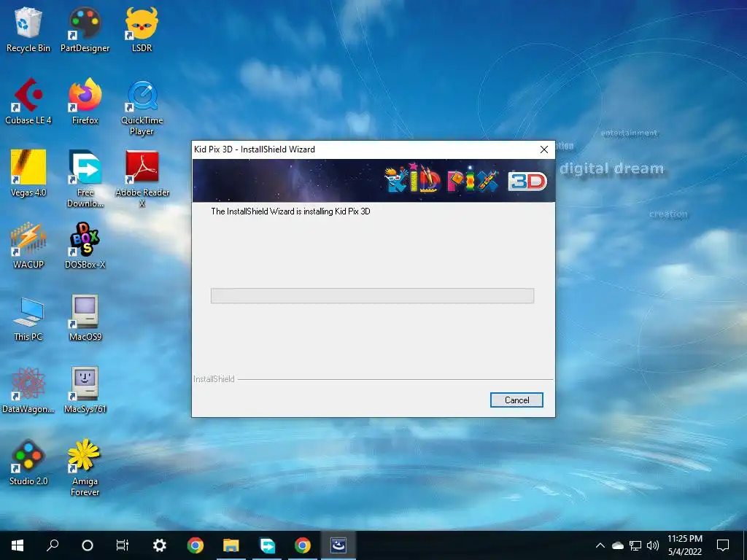Select the WACUP desktop shortcut

(28, 246)
